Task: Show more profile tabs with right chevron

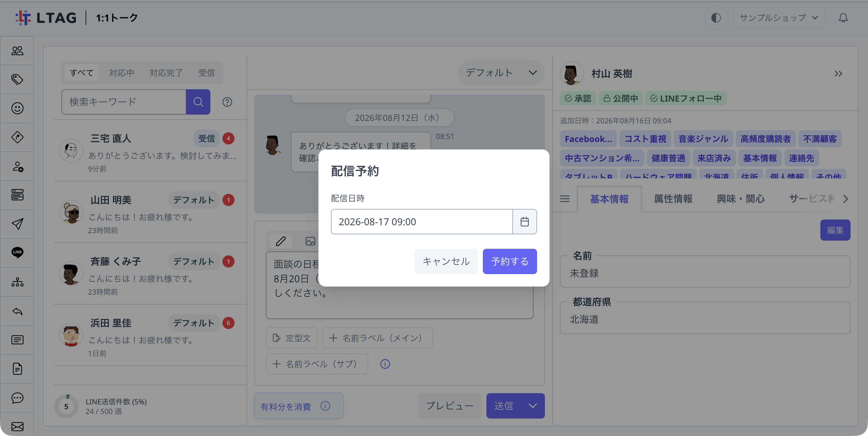Action: [x=845, y=199]
